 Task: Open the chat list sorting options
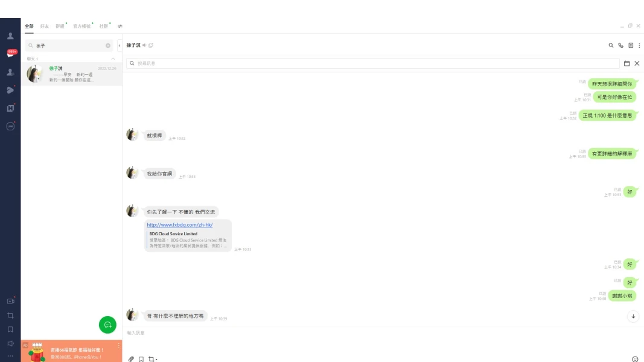(119, 27)
